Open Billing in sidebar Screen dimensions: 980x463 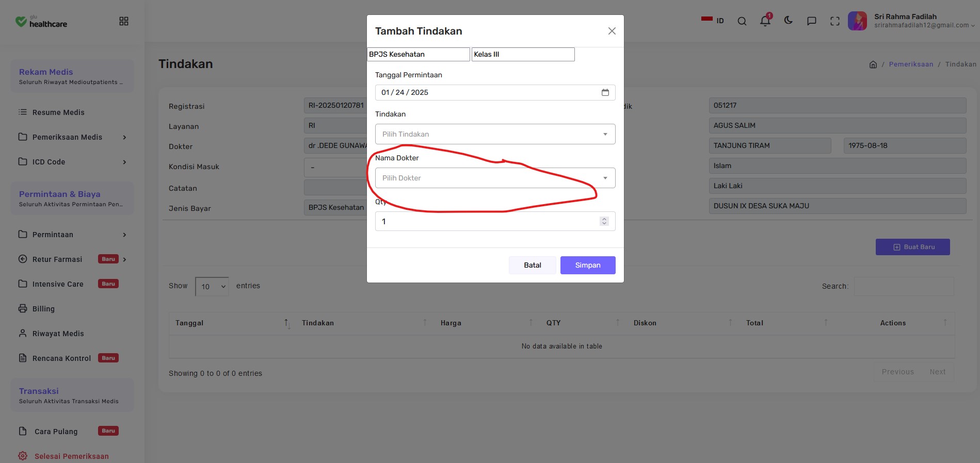(43, 309)
